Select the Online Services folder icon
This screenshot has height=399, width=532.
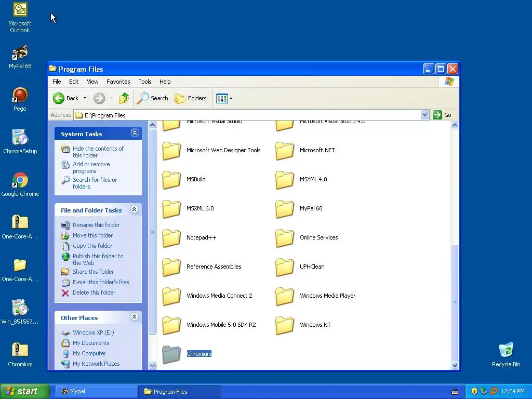(x=285, y=238)
